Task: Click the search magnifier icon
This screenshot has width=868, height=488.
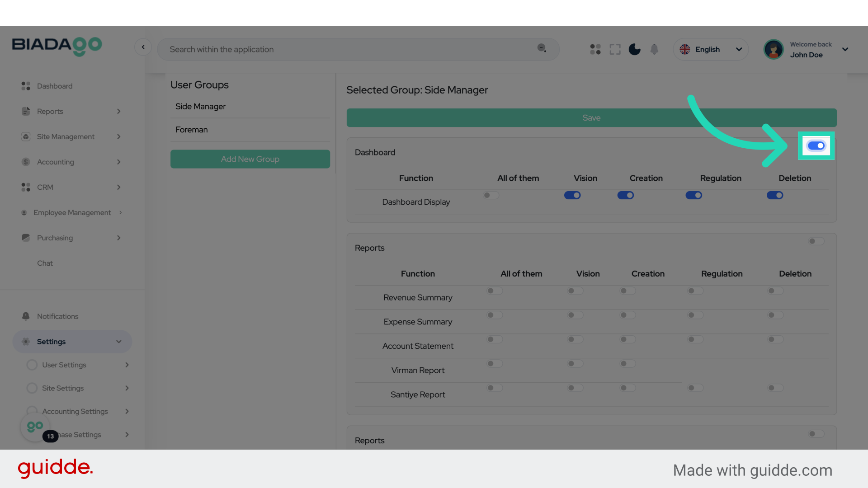Action: (x=541, y=48)
